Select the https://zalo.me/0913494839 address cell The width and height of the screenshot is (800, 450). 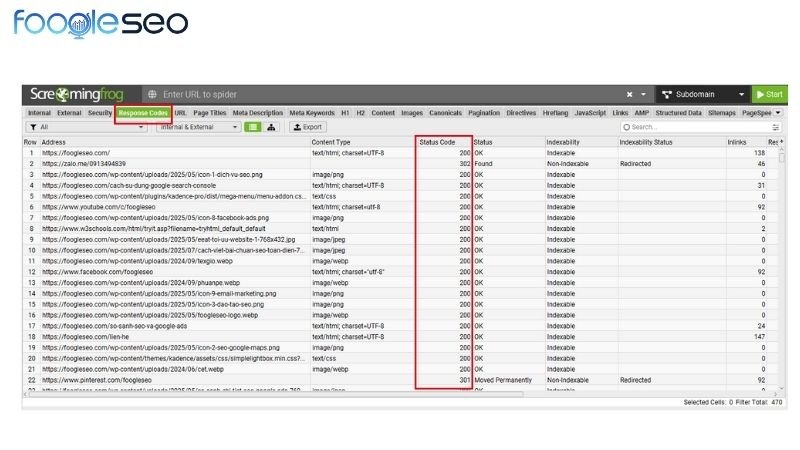(x=84, y=164)
